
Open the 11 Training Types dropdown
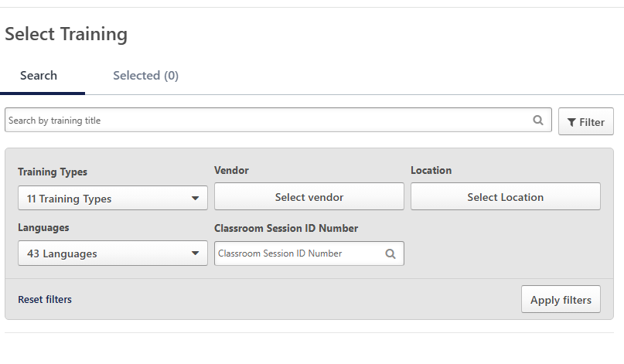[x=112, y=199]
